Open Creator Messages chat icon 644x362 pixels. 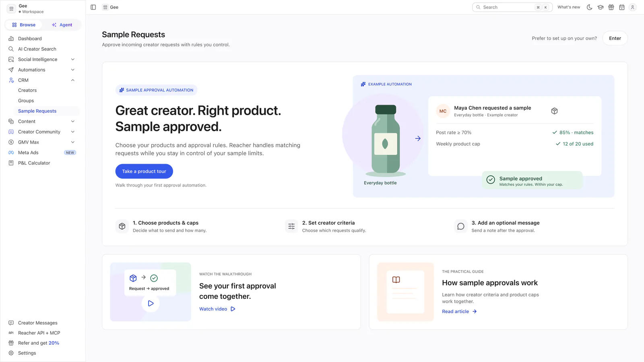pyautogui.click(x=11, y=323)
